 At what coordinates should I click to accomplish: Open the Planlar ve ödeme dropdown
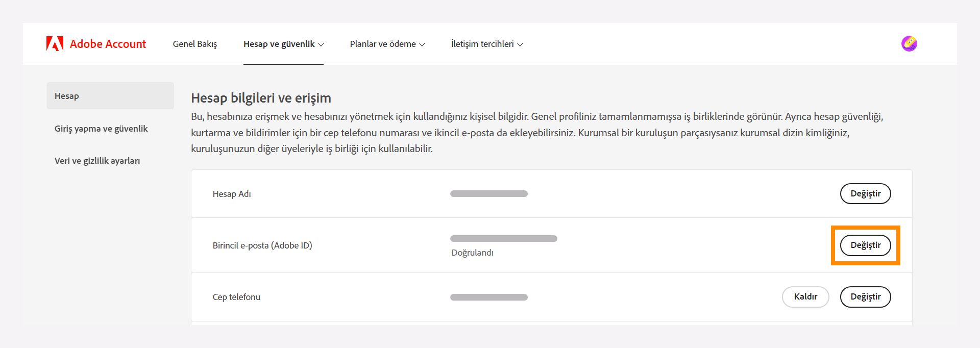point(387,44)
